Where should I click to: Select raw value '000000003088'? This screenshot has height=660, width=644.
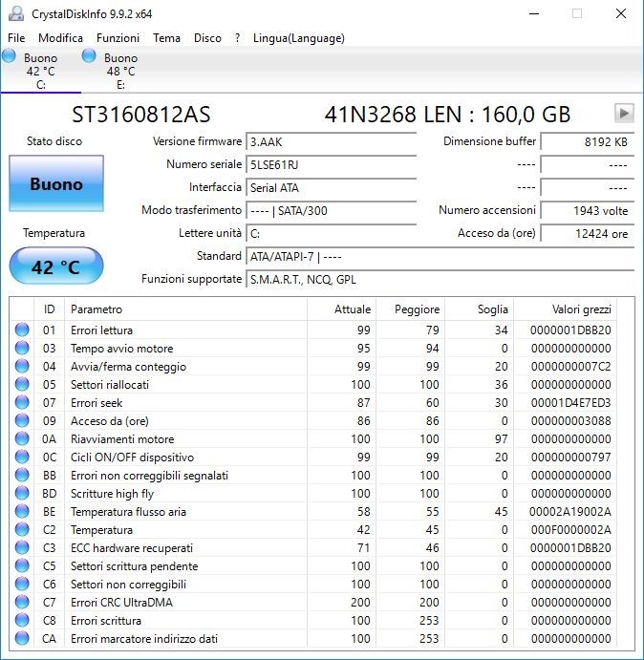click(x=570, y=421)
